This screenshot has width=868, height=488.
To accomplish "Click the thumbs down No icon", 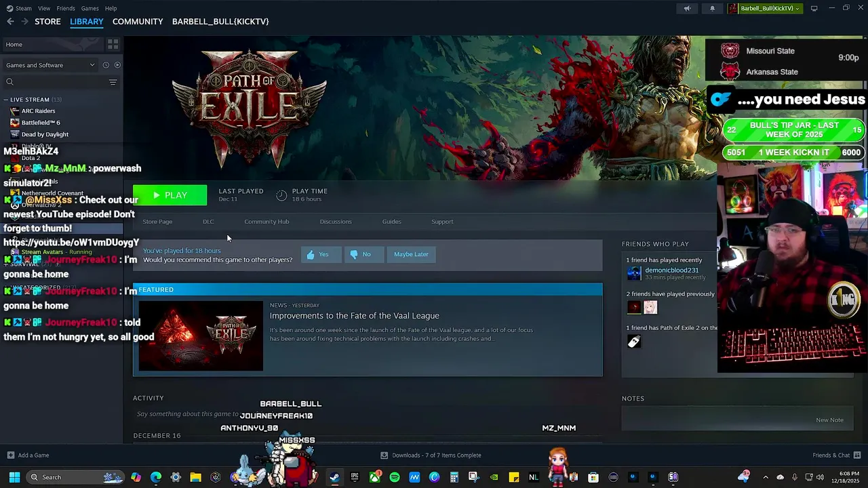I will (354, 254).
